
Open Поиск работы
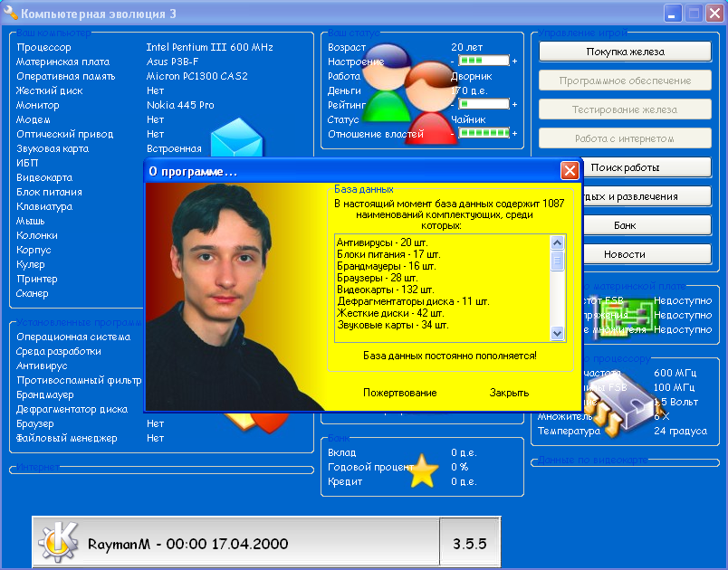coord(647,167)
